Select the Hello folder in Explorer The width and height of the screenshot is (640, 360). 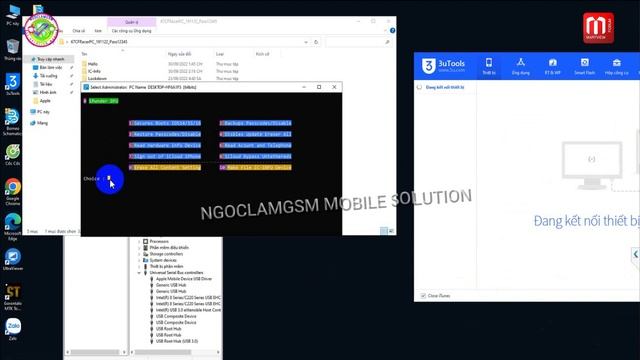click(93, 64)
